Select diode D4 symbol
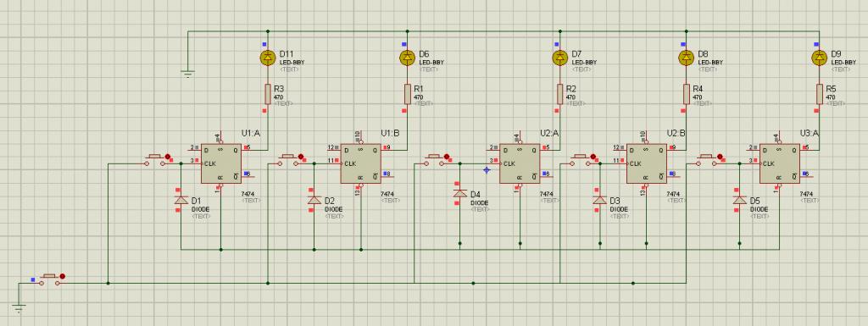This screenshot has width=868, height=326. 459,193
